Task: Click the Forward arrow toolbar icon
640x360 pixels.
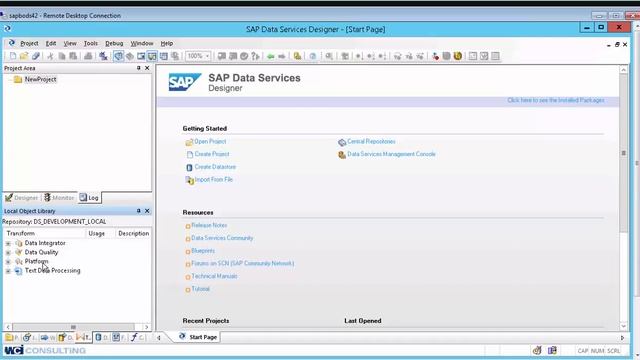Action: pyautogui.click(x=282, y=56)
